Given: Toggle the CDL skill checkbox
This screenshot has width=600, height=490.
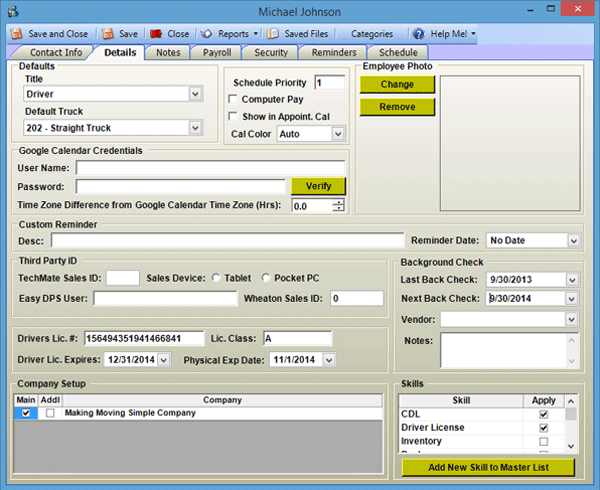Looking at the screenshot, I should click(x=543, y=414).
